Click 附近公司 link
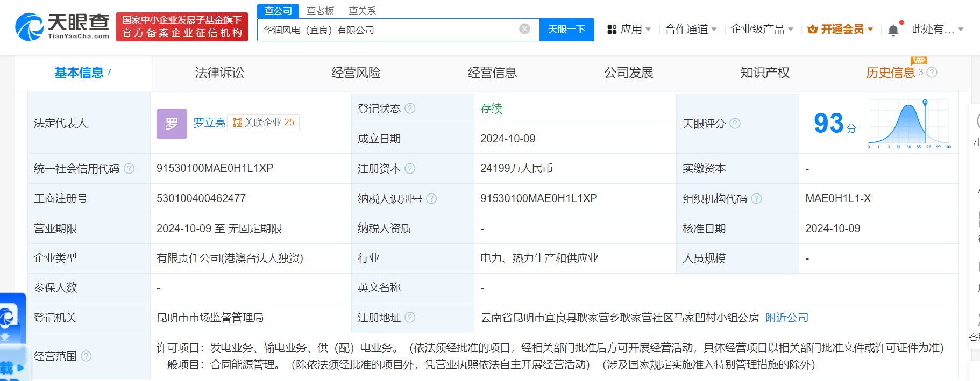The width and height of the screenshot is (980, 381). 786,318
